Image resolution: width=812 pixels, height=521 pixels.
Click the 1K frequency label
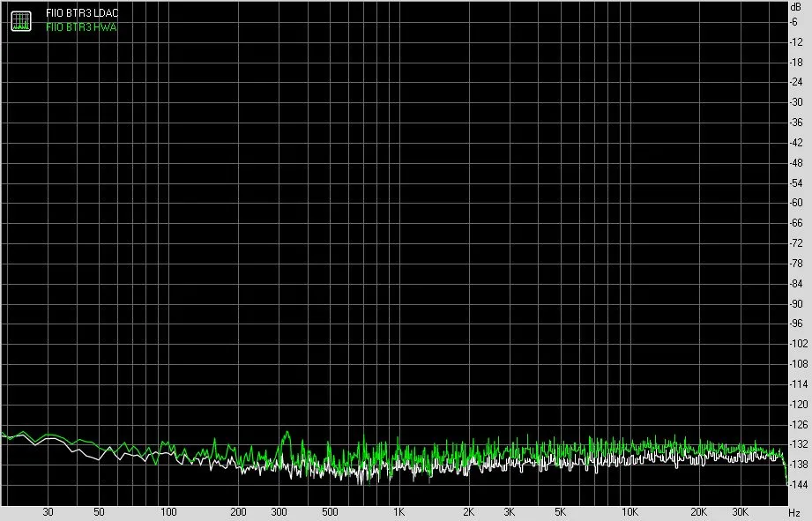399,512
